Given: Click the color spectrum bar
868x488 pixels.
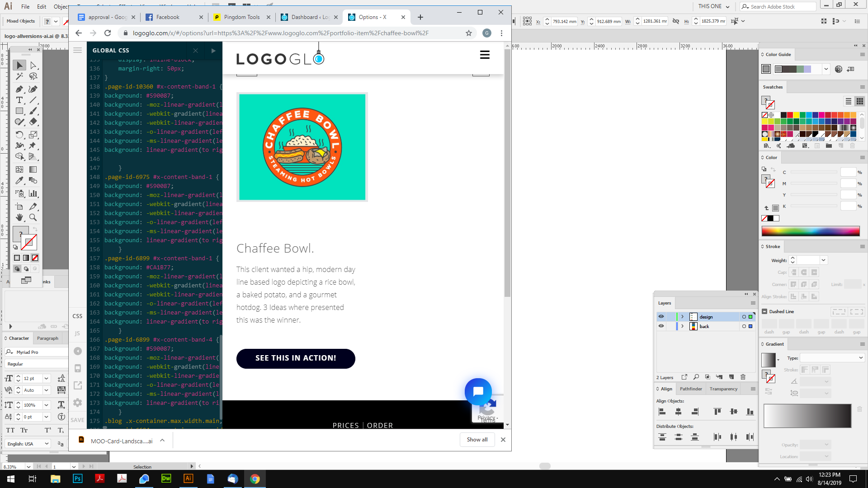Looking at the screenshot, I should coord(810,231).
